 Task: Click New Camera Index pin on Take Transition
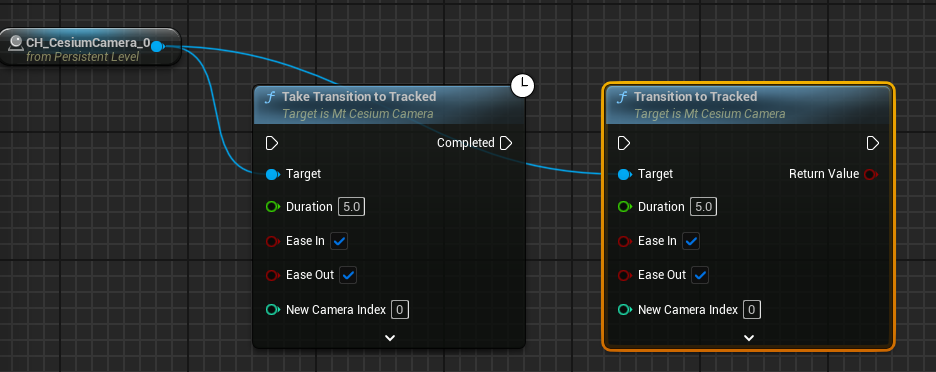tap(273, 310)
